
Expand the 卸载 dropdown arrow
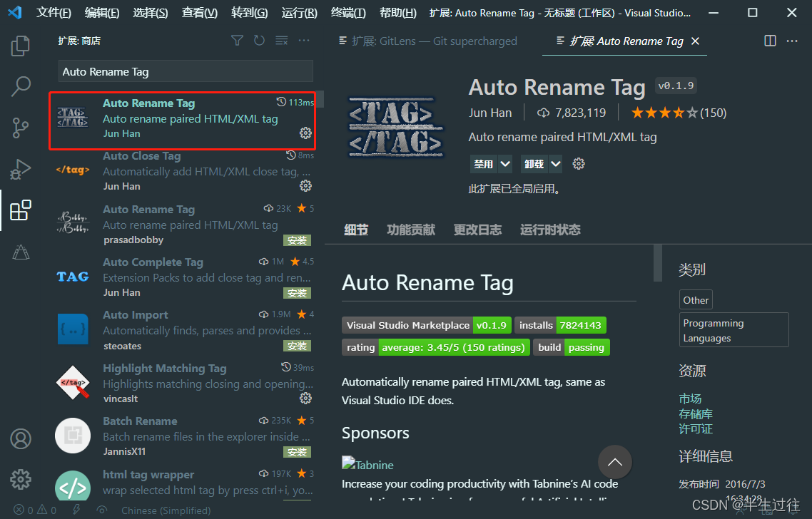[556, 164]
